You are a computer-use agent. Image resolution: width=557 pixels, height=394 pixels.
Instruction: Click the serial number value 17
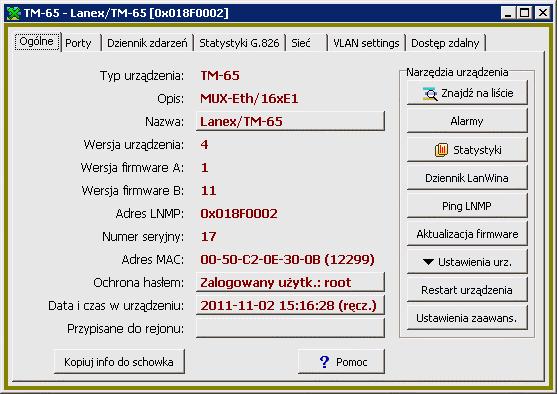tap(209, 237)
